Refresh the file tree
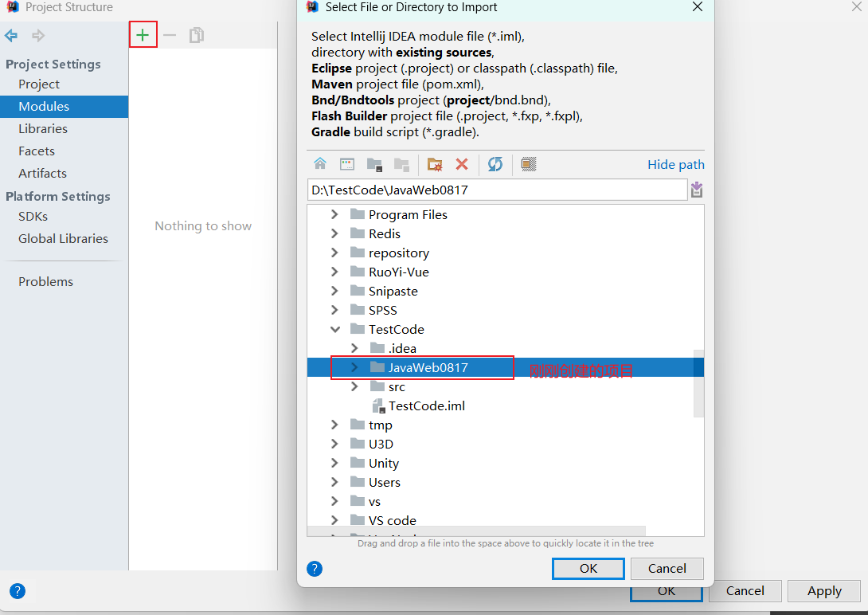Image resolution: width=868 pixels, height=615 pixels. pyautogui.click(x=495, y=164)
